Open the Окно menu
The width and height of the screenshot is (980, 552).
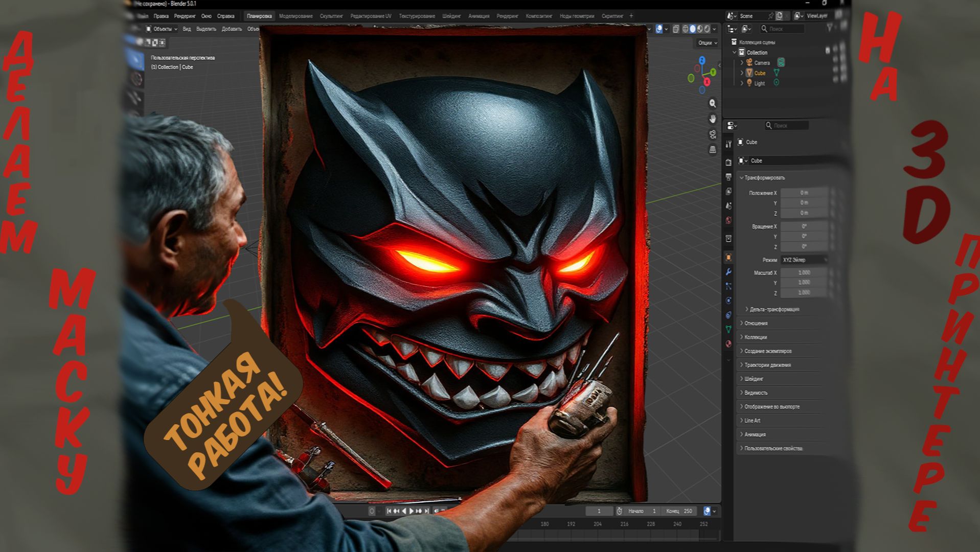[206, 16]
